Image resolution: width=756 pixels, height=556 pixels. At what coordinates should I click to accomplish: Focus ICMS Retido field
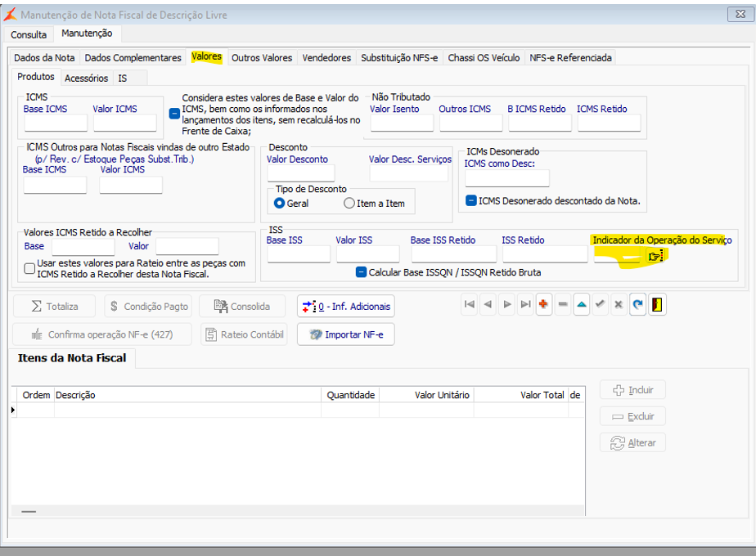(610, 123)
